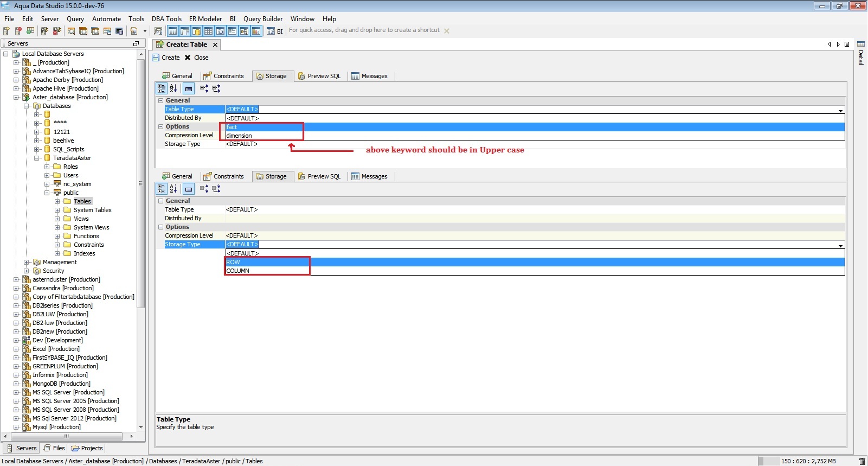
Task: Switch to the Files tab
Action: tap(54, 448)
